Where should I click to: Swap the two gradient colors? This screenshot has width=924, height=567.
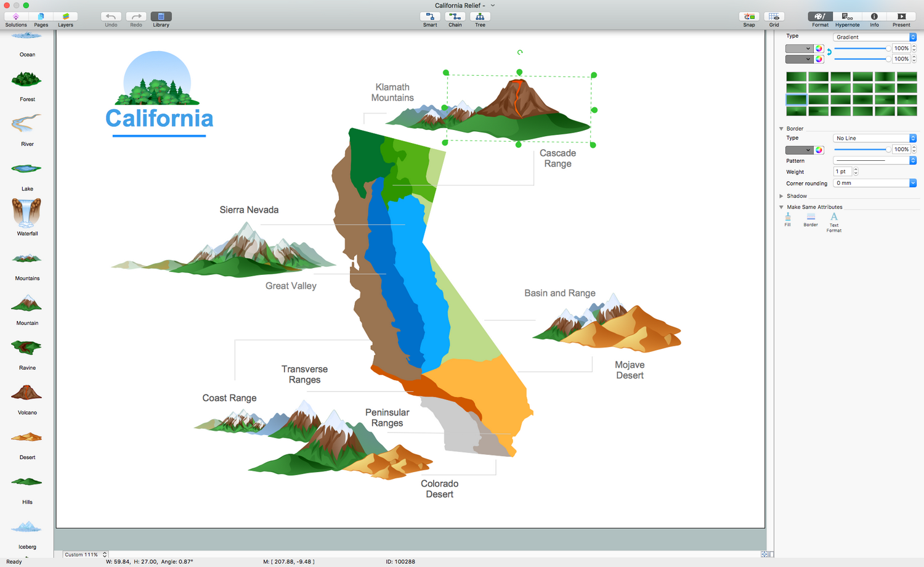829,52
